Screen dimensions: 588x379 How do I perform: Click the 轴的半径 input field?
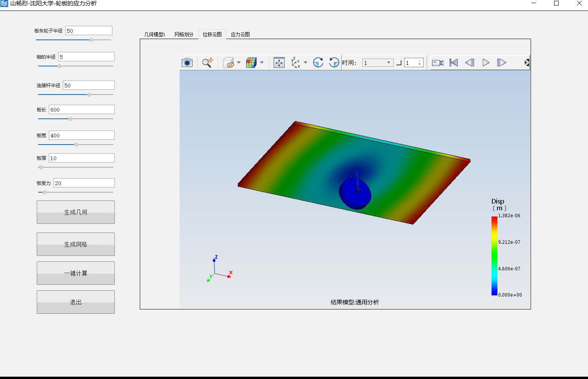click(86, 57)
